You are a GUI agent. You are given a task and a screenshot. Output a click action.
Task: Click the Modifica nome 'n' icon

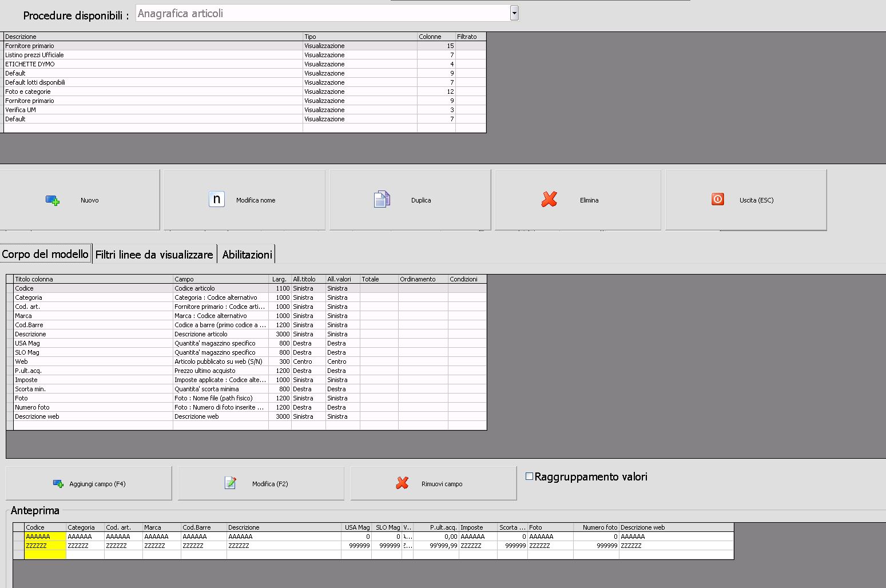coord(217,199)
